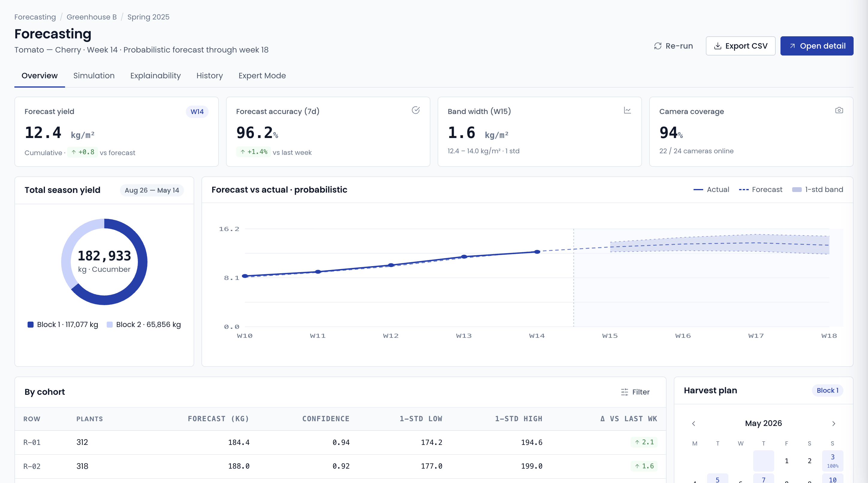Switch to the Expert Mode tab

262,76
